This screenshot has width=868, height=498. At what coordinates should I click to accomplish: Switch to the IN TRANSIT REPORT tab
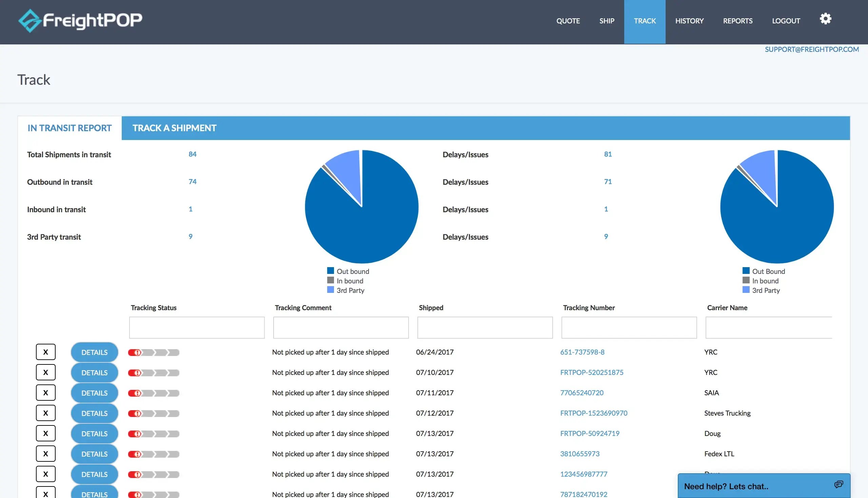[x=70, y=128]
